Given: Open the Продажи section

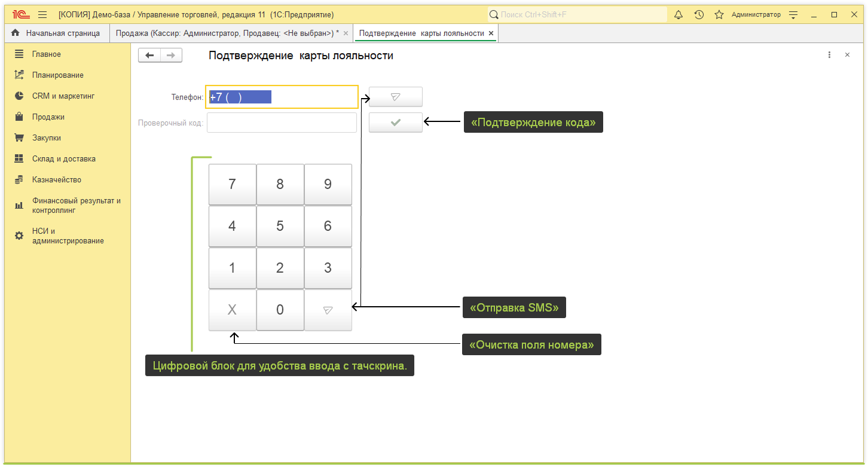Looking at the screenshot, I should point(48,117).
